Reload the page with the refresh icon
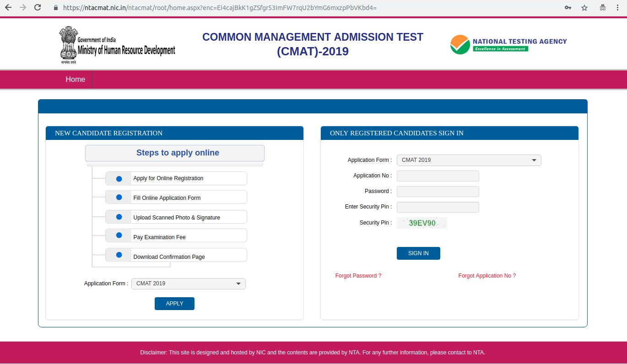The width and height of the screenshot is (627, 364). [38, 8]
